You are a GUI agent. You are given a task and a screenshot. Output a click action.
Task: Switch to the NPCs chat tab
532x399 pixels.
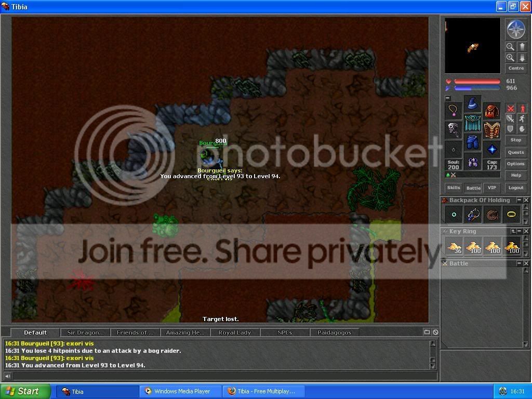click(x=285, y=332)
